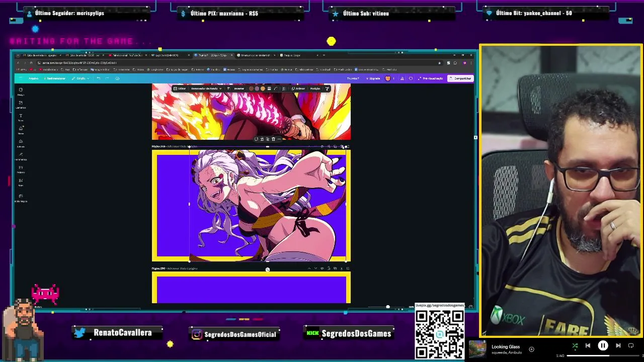Open the Ferramentas drawing tools panel
This screenshot has width=644, height=362.
coord(21,156)
